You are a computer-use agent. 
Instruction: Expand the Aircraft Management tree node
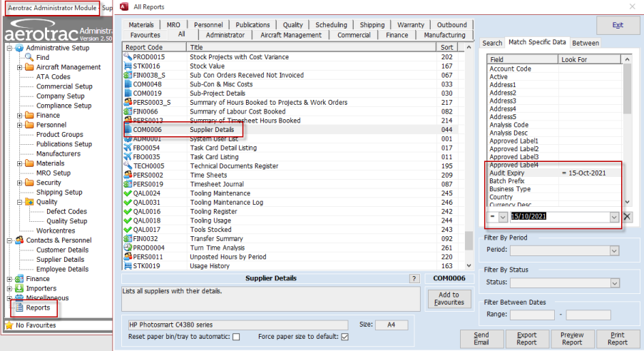tap(20, 67)
